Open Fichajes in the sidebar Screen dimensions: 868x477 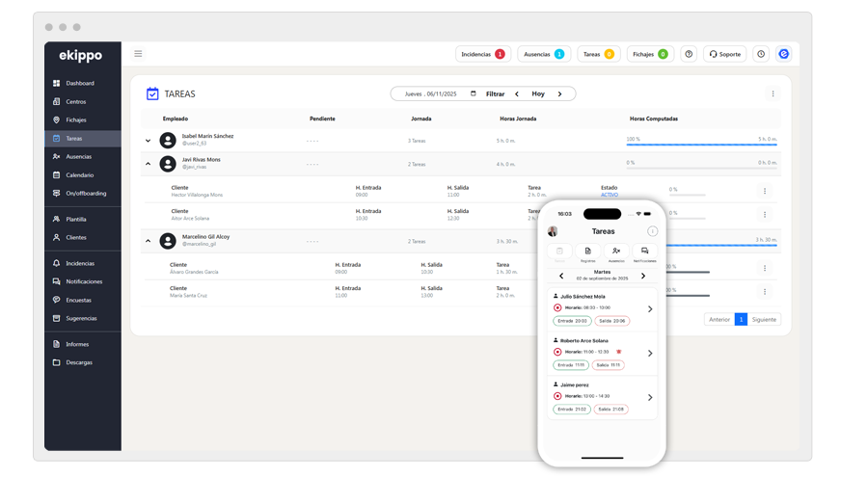pyautogui.click(x=75, y=119)
